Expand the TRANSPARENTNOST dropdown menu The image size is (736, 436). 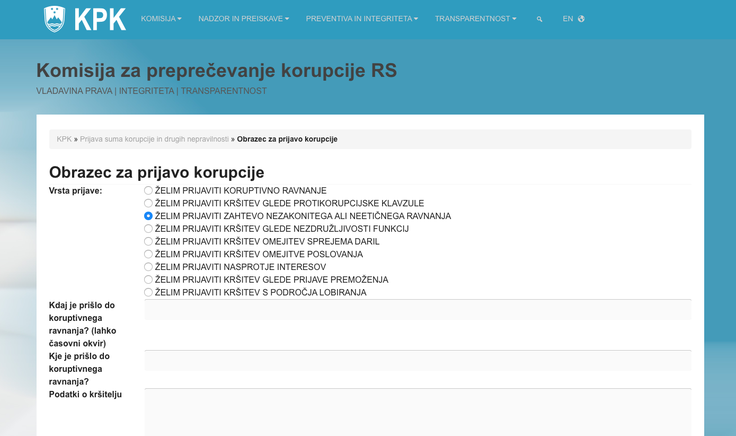coord(475,19)
